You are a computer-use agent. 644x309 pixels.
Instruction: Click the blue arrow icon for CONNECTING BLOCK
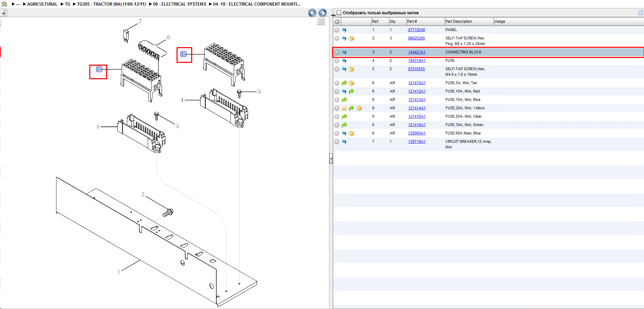344,52
